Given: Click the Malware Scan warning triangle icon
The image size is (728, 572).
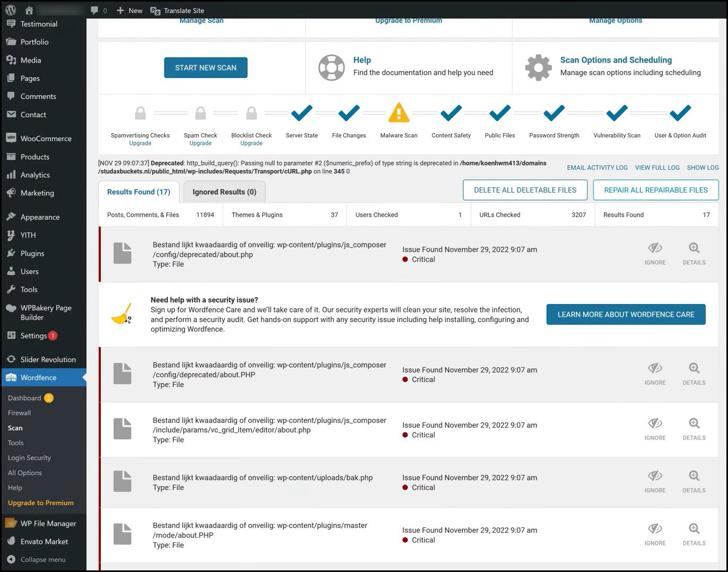Looking at the screenshot, I should 398,113.
